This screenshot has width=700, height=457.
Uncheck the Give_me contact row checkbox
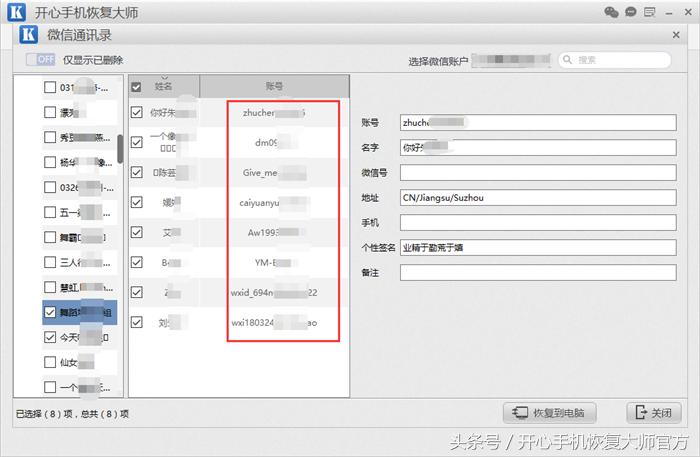click(x=137, y=172)
